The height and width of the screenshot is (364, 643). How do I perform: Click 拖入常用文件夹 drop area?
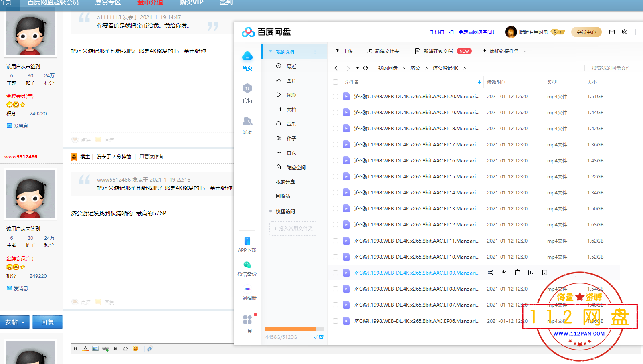pos(293,229)
